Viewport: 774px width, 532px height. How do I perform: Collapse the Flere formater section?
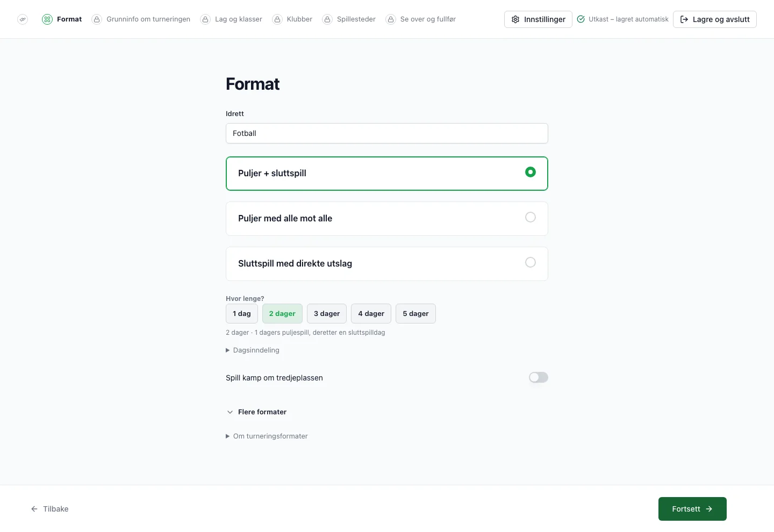[257, 412]
